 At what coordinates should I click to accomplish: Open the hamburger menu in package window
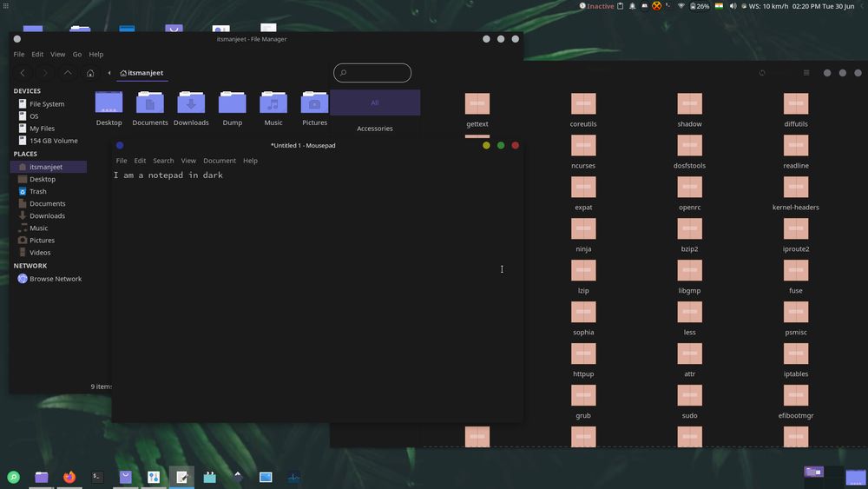(806, 73)
